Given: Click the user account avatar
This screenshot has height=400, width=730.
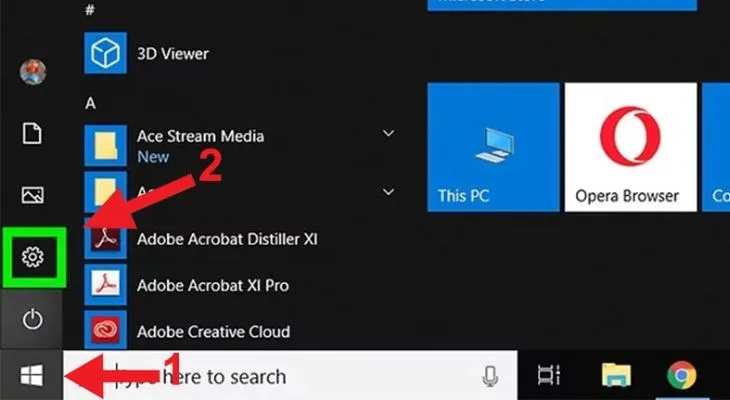Looking at the screenshot, I should click(x=33, y=72).
